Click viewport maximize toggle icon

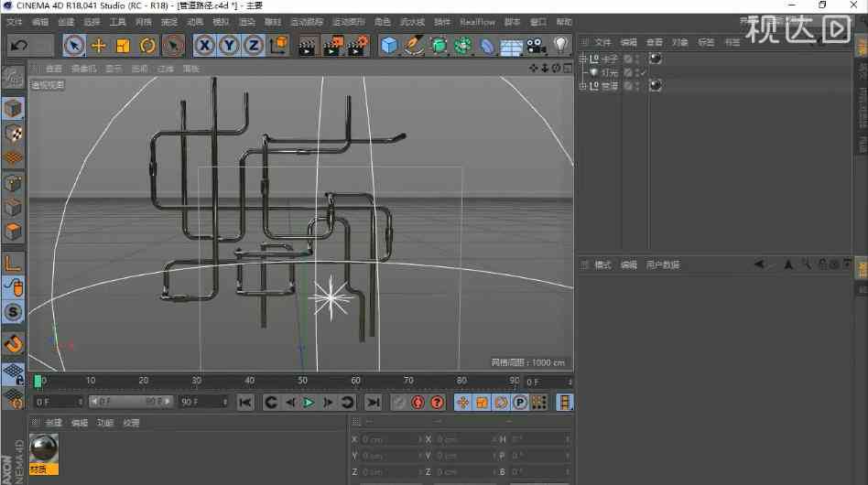coord(568,68)
